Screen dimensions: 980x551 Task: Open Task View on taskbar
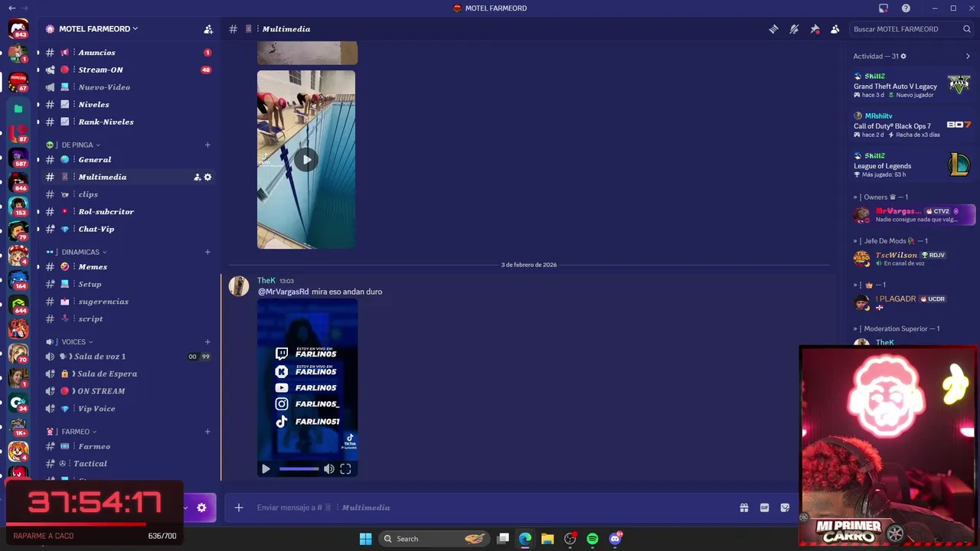coord(503,539)
